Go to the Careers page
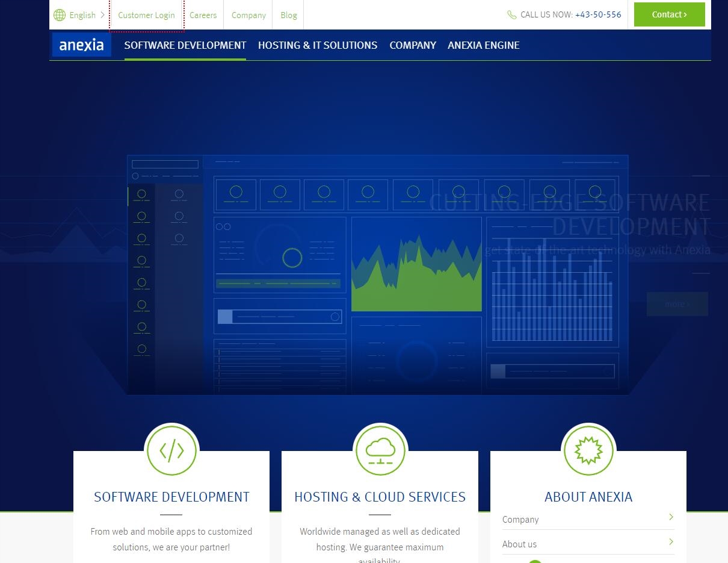 [x=203, y=15]
